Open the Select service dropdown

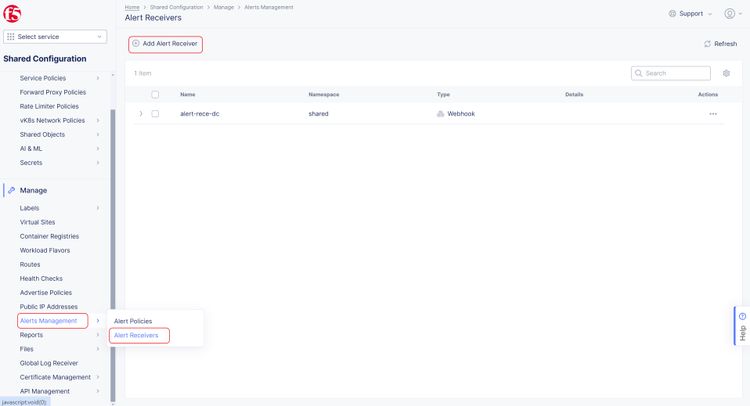55,37
